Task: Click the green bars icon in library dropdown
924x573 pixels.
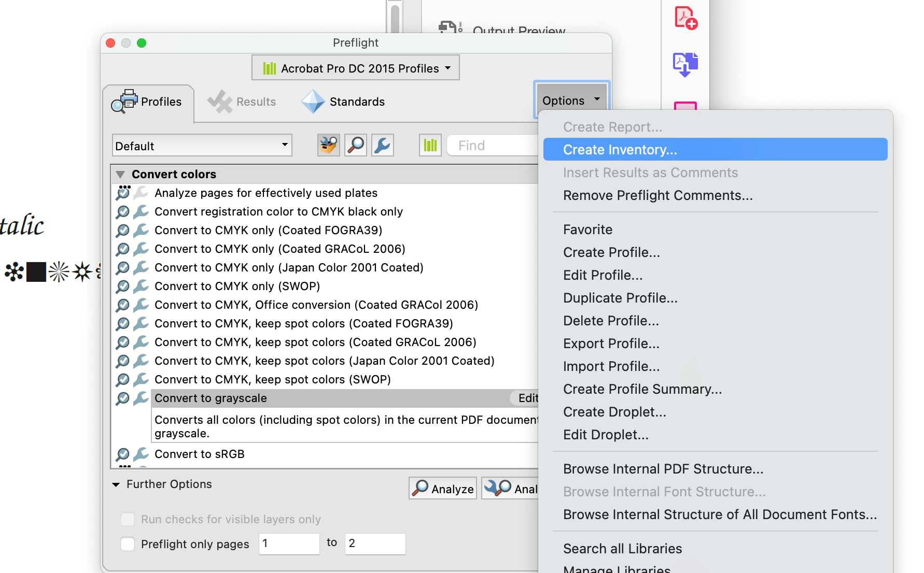Action: 270,68
